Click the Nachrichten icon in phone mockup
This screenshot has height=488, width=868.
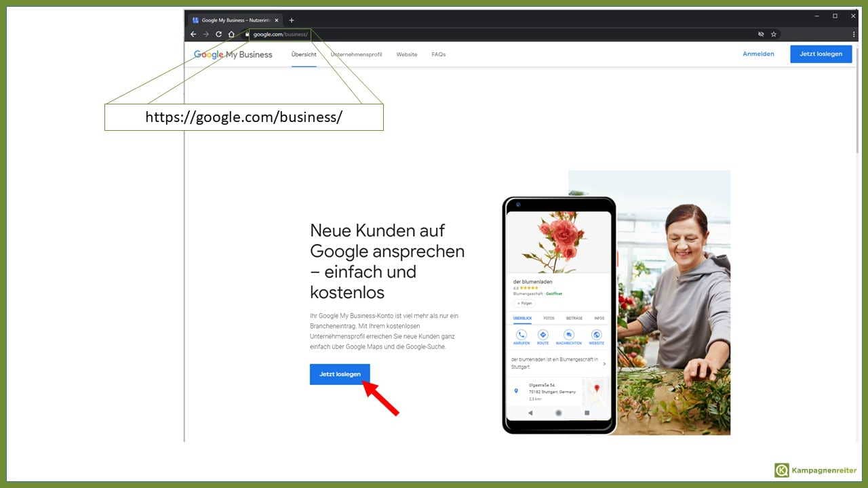pos(569,335)
